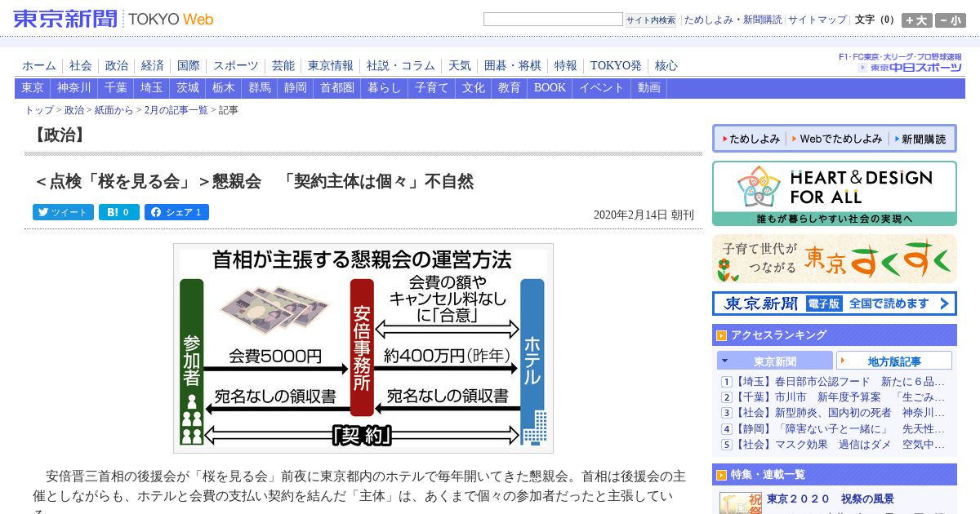
Task: Increase text size with 大 button
Action: point(917,20)
